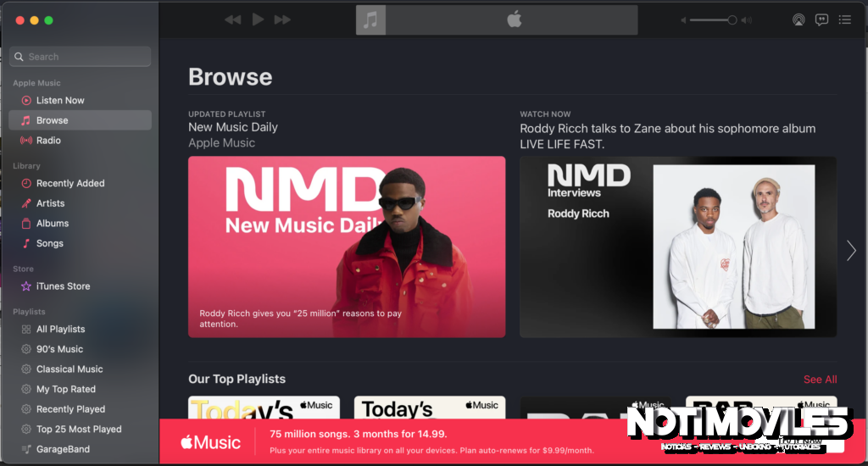Viewport: 868px width, 466px height.
Task: Open AirPlay output icon
Action: coord(798,20)
